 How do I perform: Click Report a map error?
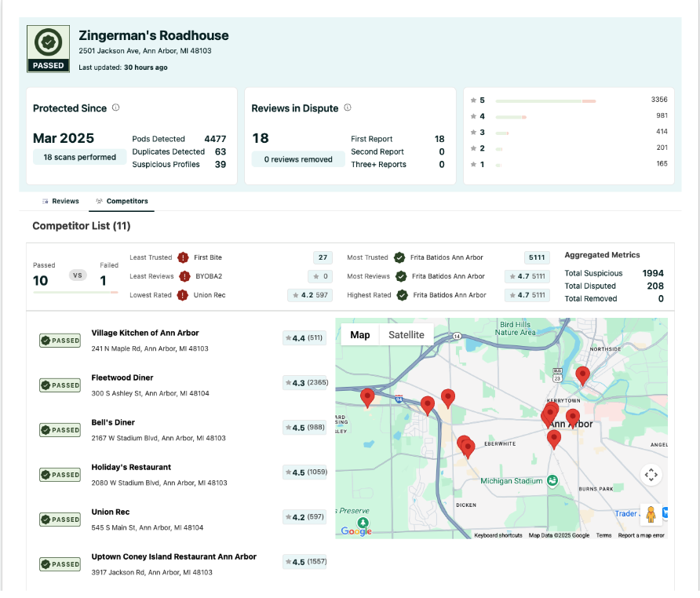point(641,535)
